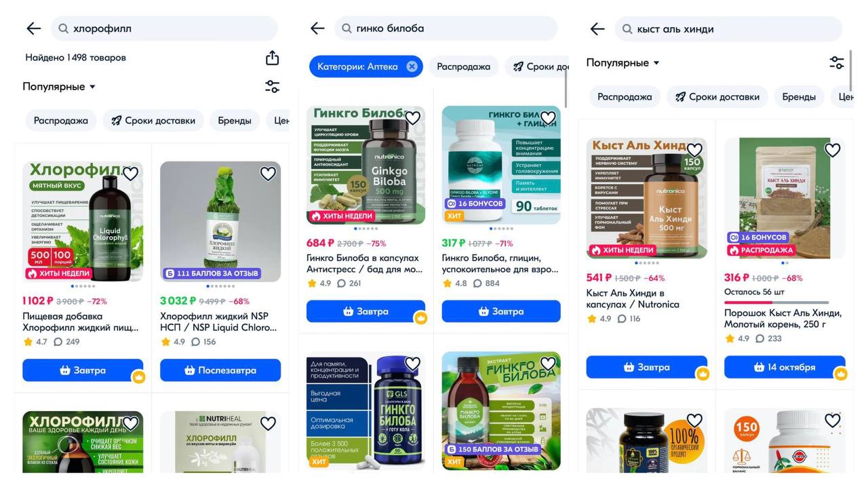Favorite the Ginkgo Biloba 500 mg capsules
This screenshot has width=868, height=487.
[412, 118]
